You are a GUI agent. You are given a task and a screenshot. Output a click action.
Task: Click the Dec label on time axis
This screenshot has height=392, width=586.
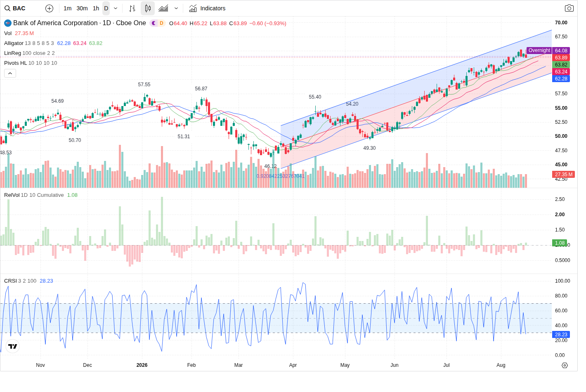tap(87, 365)
